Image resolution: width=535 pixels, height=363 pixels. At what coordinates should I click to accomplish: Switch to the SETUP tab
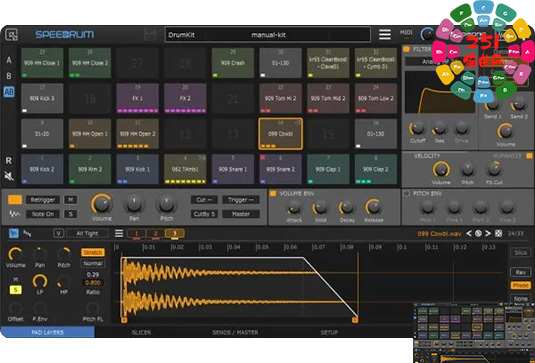329,332
